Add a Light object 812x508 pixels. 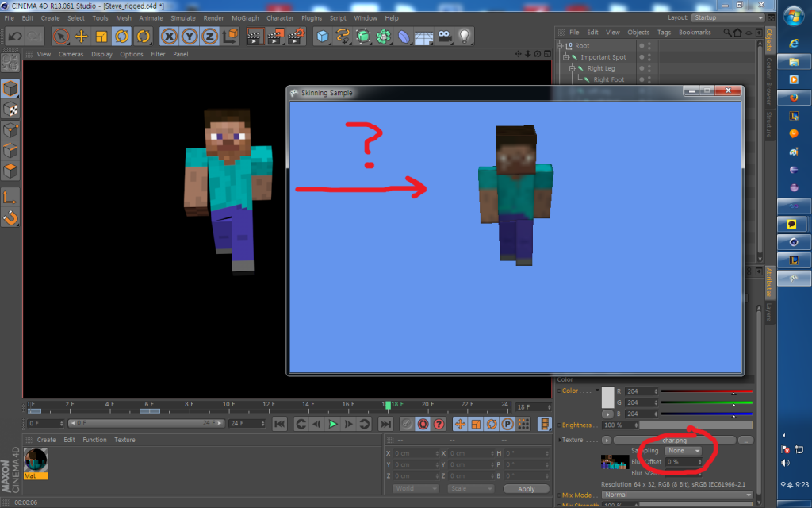(x=465, y=37)
